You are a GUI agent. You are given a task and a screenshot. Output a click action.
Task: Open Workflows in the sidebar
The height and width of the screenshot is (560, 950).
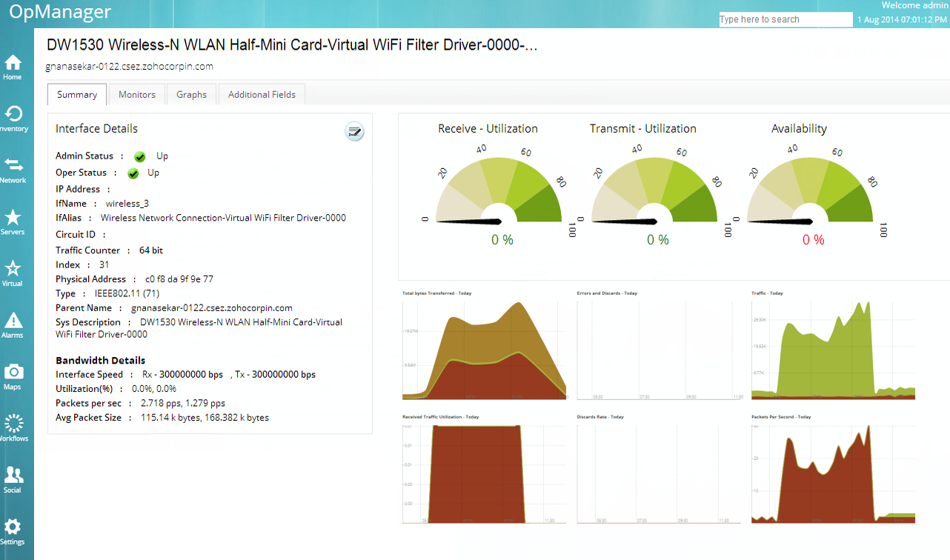click(13, 427)
